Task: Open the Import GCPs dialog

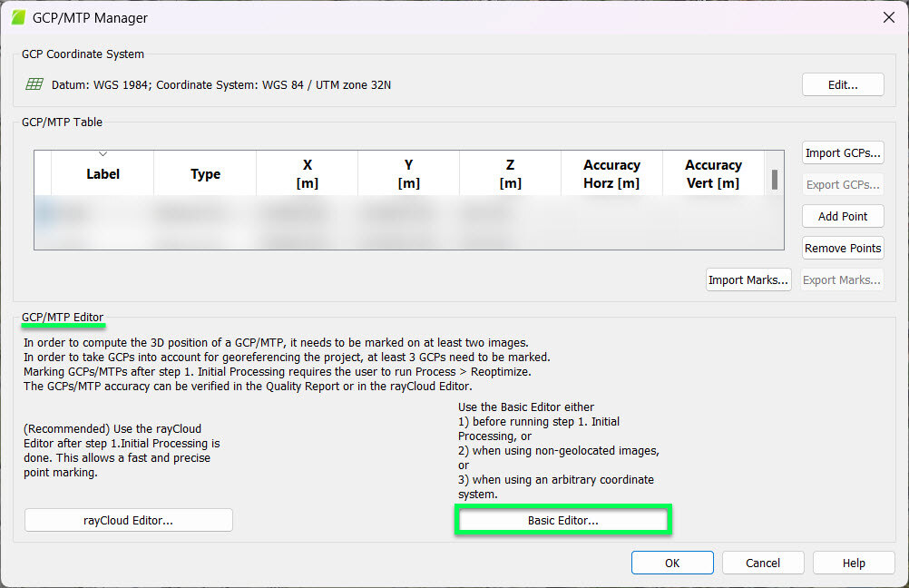Action: tap(842, 152)
